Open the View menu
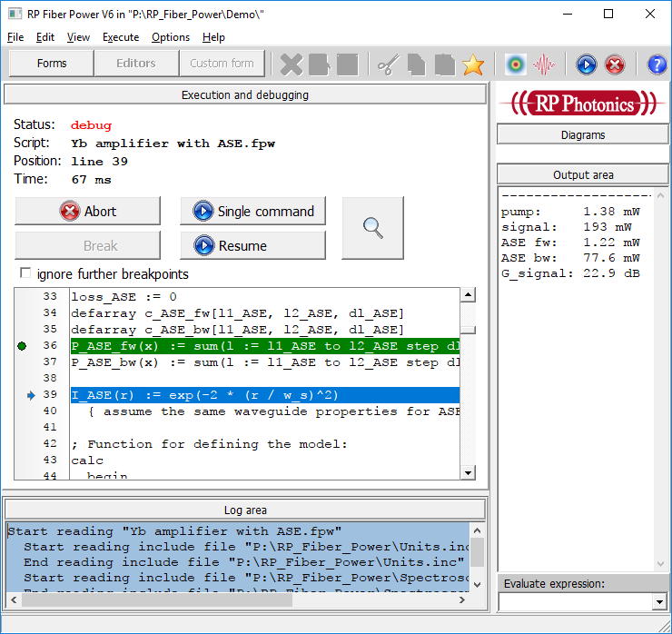672x634 pixels. click(78, 37)
